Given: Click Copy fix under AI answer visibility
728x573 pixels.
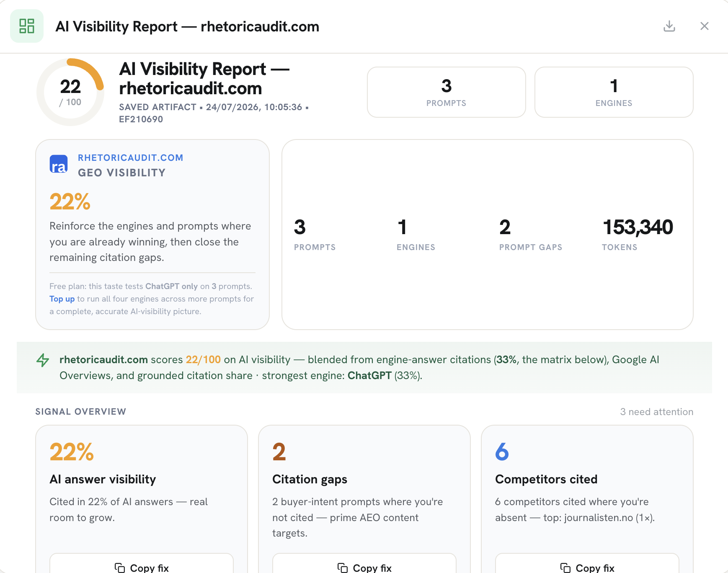Looking at the screenshot, I should pos(142,563).
